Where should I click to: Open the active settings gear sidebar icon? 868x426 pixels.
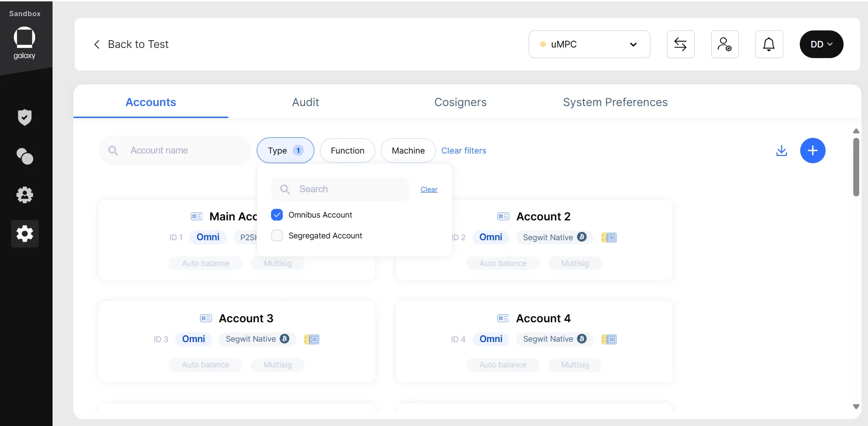(x=24, y=234)
